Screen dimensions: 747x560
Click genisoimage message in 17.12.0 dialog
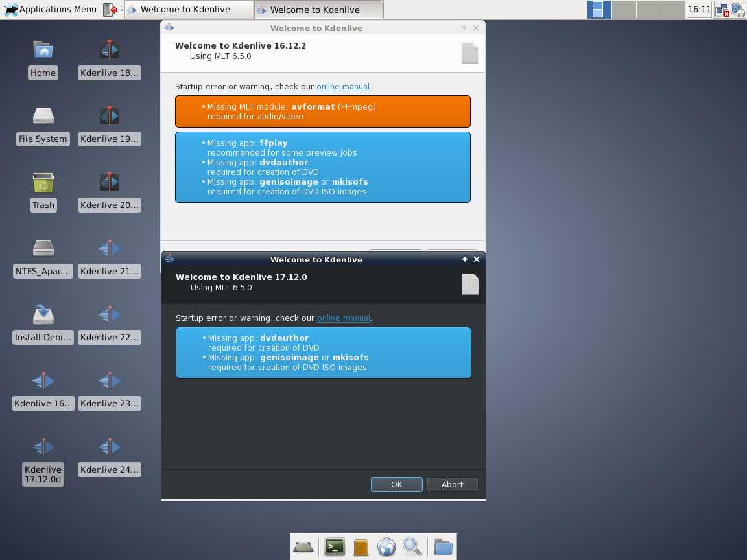point(287,362)
